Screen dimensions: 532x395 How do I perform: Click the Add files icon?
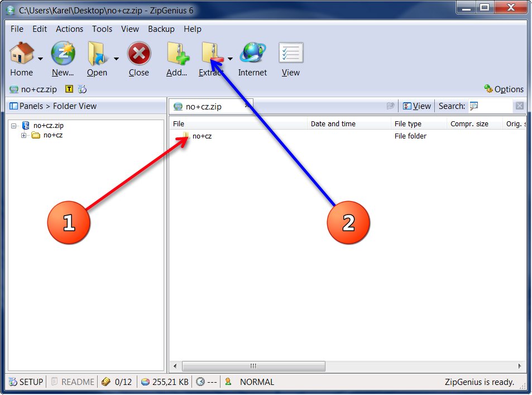point(178,53)
